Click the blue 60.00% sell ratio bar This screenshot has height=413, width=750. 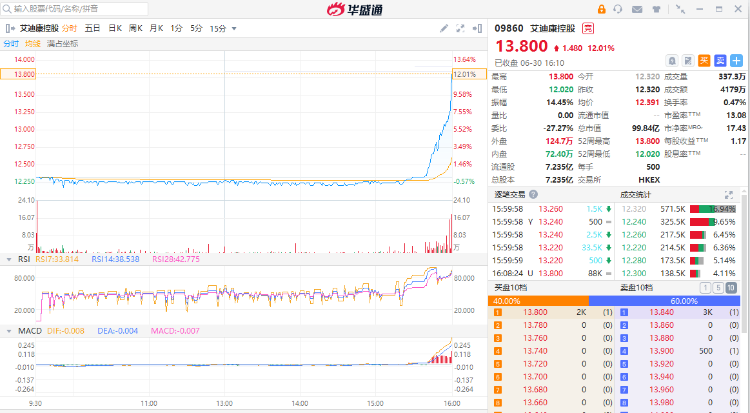664,301
